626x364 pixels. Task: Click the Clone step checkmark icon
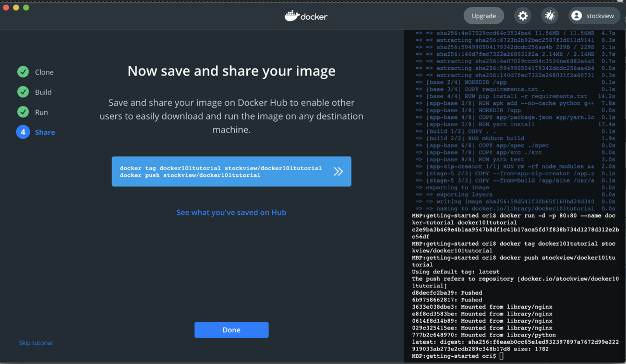coord(23,72)
